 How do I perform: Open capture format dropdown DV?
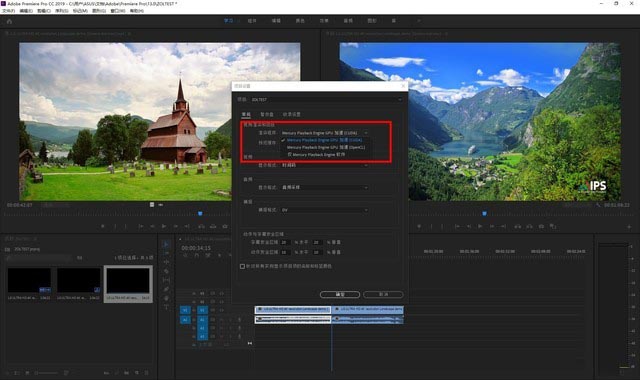[324, 210]
